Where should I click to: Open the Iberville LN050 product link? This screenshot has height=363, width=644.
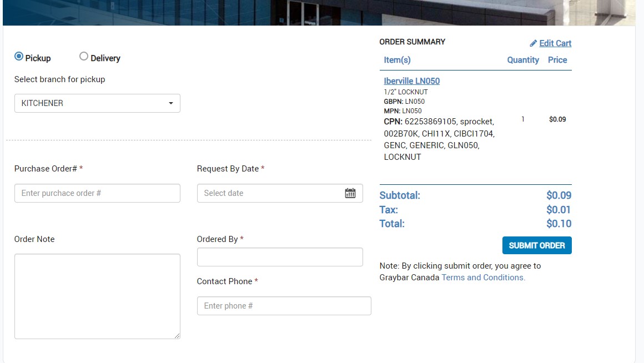(x=411, y=81)
